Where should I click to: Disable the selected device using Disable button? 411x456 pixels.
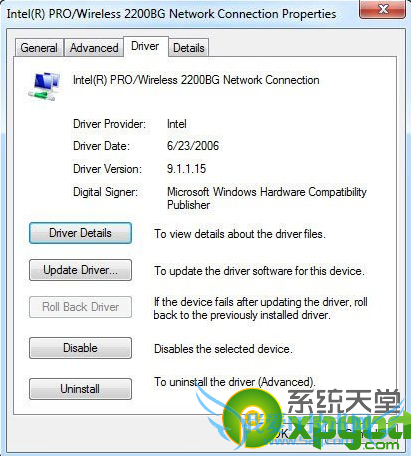(80, 348)
